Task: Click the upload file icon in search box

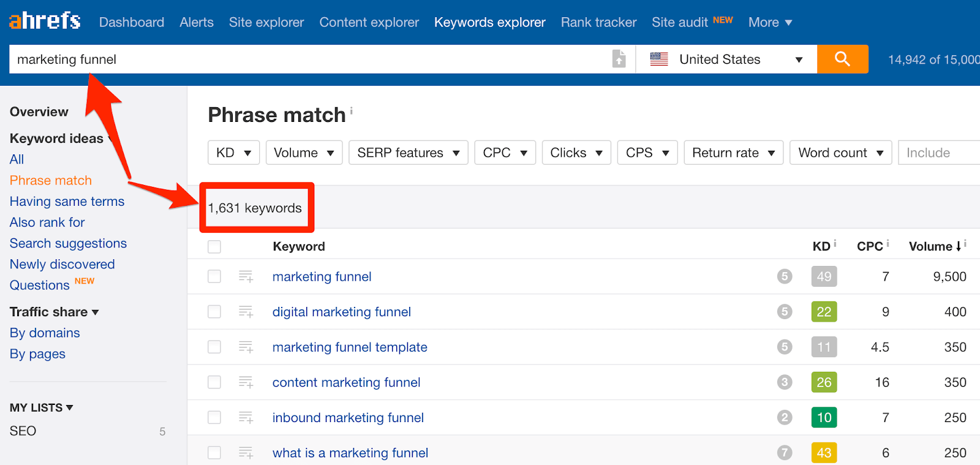Action: point(619,59)
